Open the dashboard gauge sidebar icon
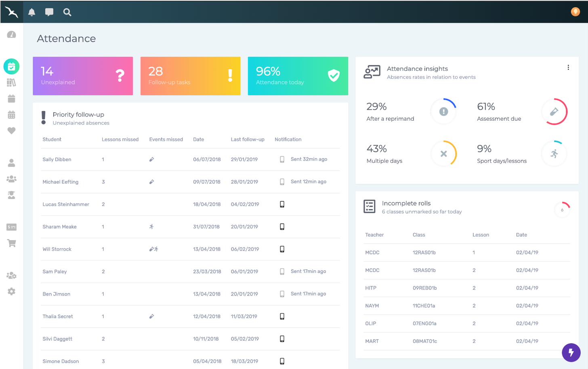 pos(11,35)
